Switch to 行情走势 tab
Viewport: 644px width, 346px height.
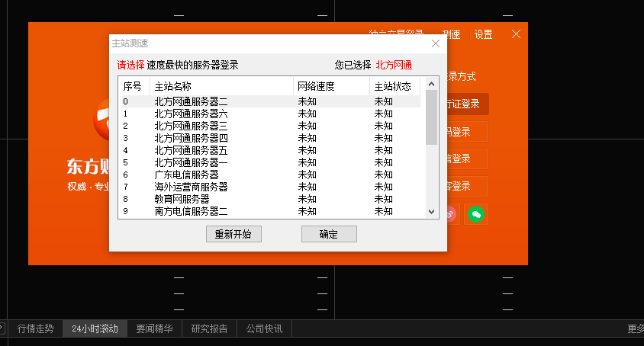[35, 328]
